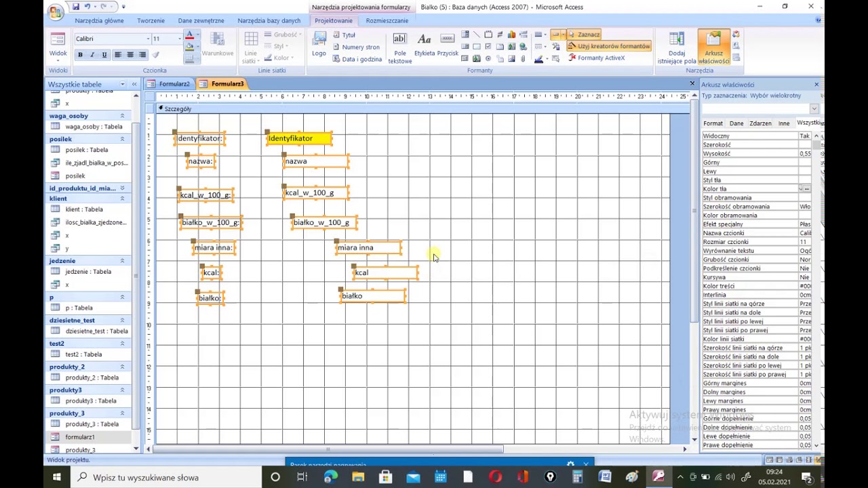Open Formanty ActiveX controls

click(x=597, y=58)
